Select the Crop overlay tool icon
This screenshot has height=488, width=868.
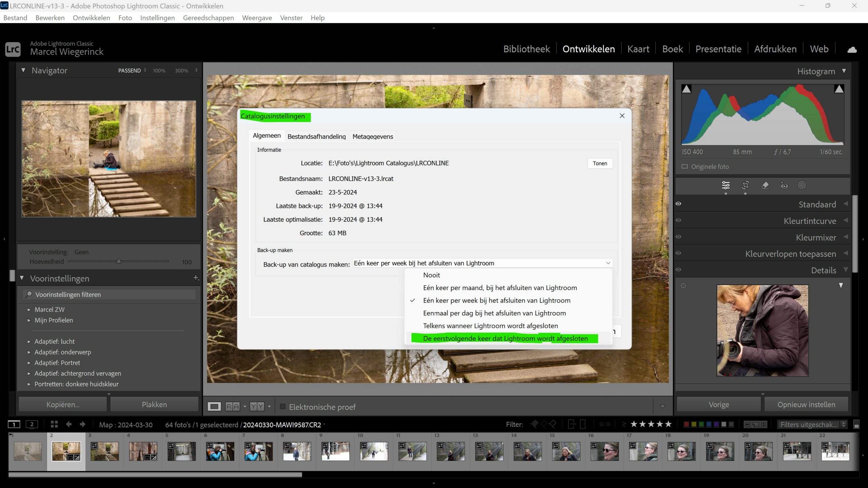745,185
